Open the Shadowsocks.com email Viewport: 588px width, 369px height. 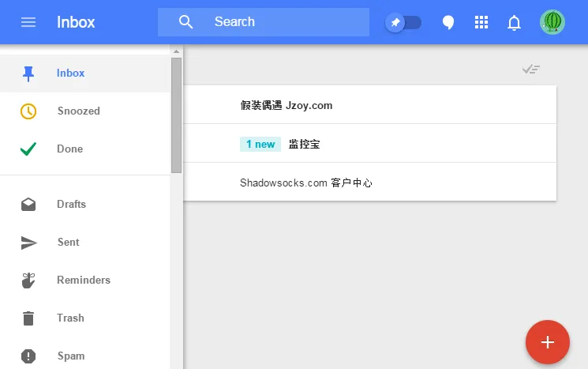tap(305, 183)
